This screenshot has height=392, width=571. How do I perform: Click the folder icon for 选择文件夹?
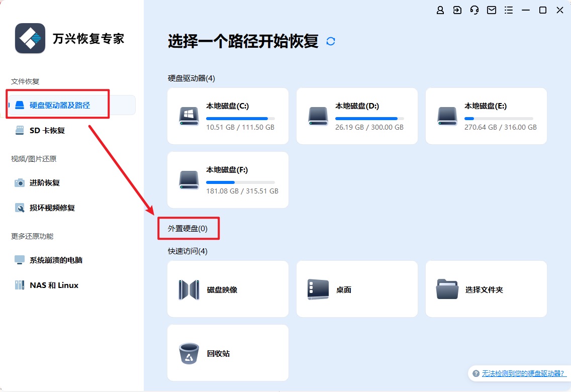[x=447, y=289]
